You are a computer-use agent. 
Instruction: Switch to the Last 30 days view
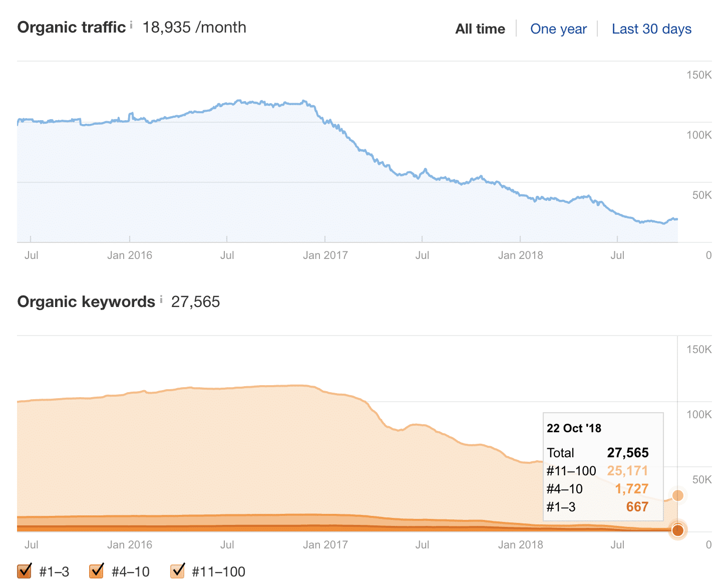(x=651, y=29)
